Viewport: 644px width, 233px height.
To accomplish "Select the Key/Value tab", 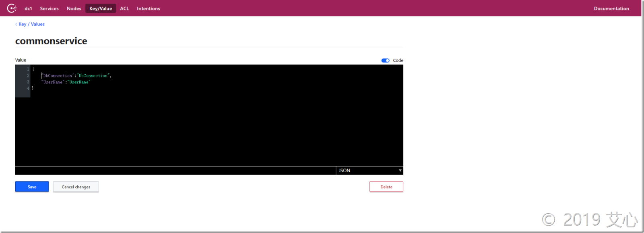I will coord(101,8).
